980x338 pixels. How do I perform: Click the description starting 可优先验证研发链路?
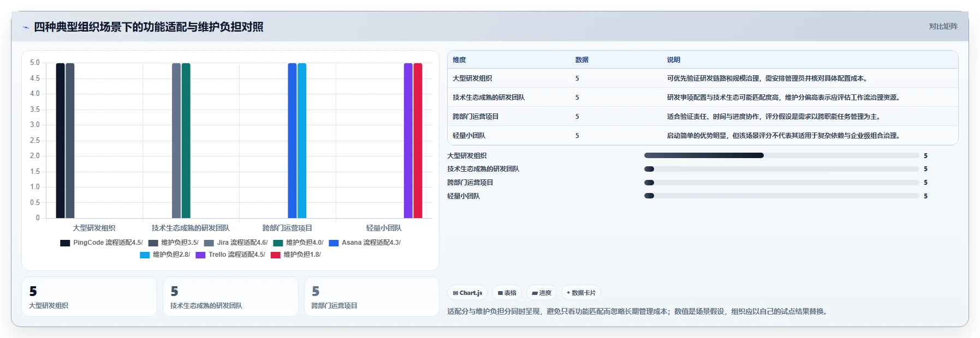pos(768,79)
